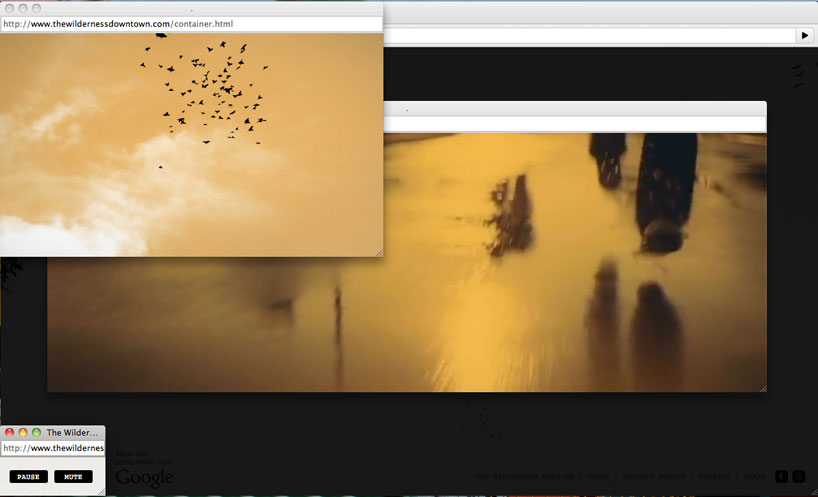
Task: Click the Share link in footer
Action: tap(755, 477)
